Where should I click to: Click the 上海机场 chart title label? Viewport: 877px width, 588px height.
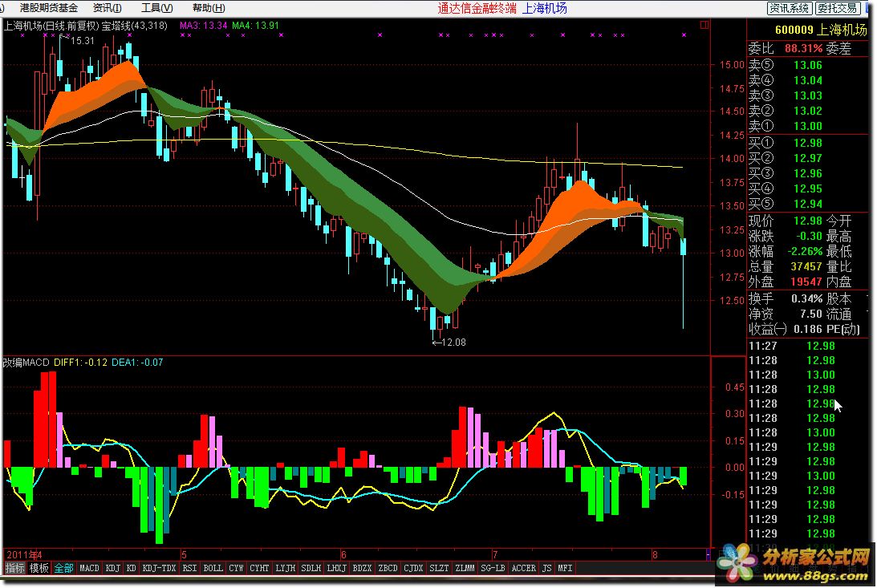(x=86, y=25)
